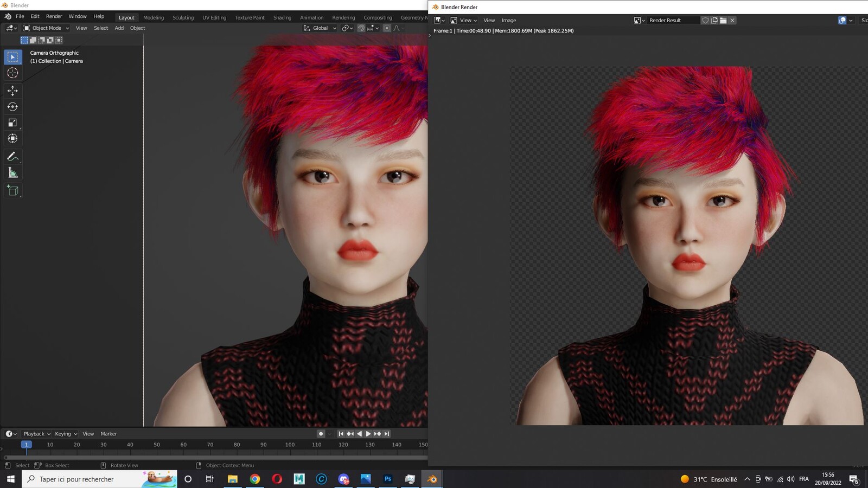Pick the Measure tool

(x=12, y=173)
